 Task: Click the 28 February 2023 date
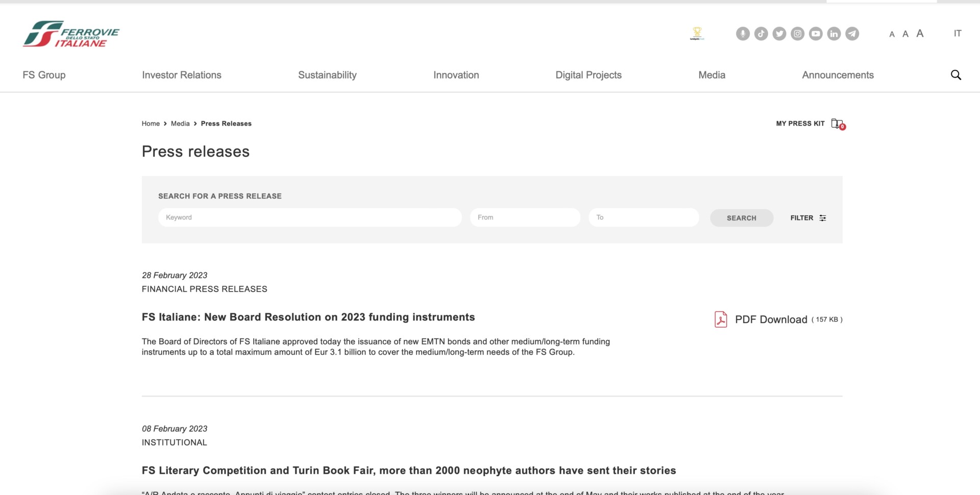(x=175, y=275)
